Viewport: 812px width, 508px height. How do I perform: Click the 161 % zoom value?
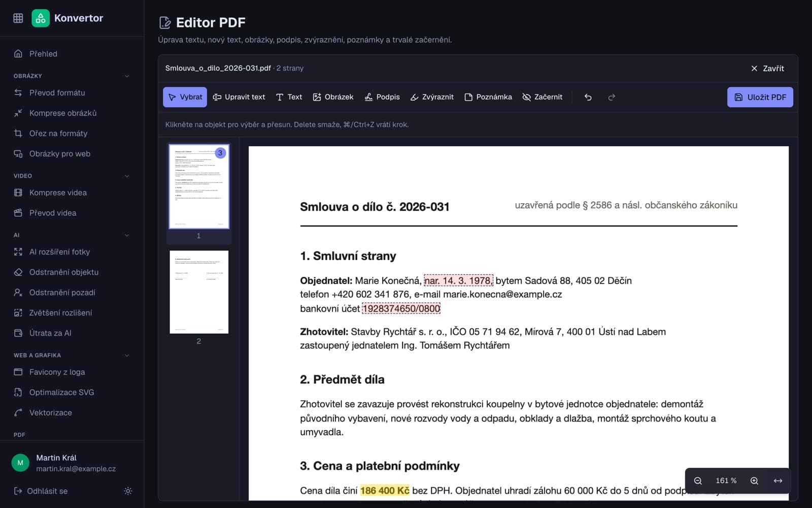[x=726, y=481]
